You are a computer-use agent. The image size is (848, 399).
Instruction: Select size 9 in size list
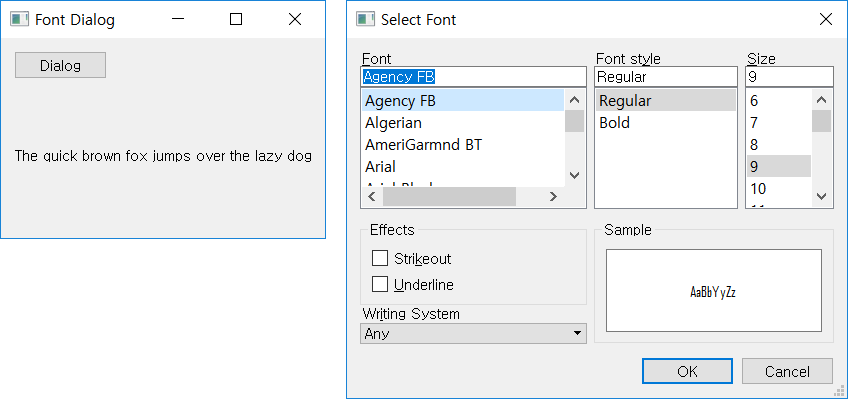click(x=779, y=167)
